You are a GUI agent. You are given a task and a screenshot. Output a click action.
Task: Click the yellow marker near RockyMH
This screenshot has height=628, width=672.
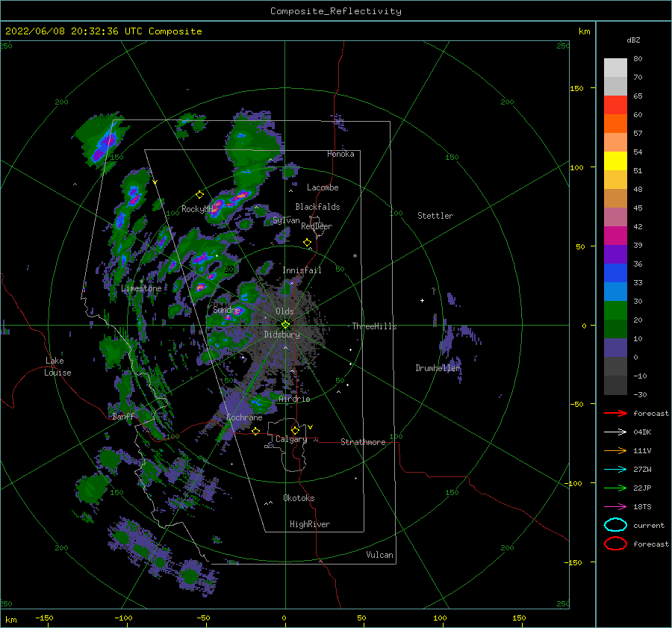tap(199, 195)
